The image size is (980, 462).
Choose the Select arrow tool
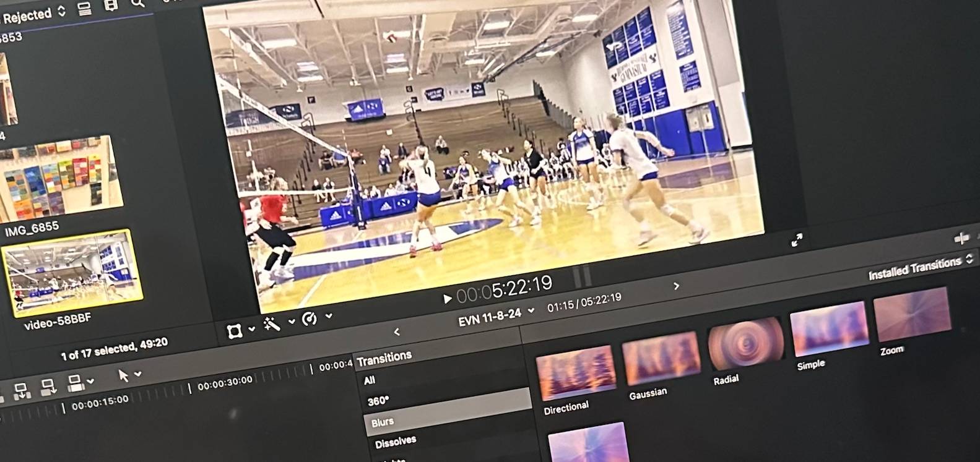(123, 375)
